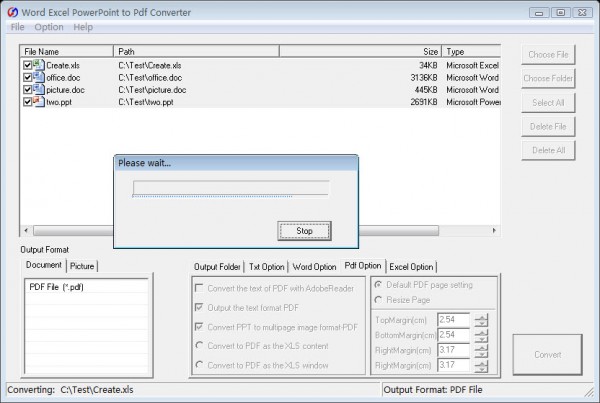The height and width of the screenshot is (403, 600).
Task: Click the picture.doc file icon
Action: tap(39, 90)
